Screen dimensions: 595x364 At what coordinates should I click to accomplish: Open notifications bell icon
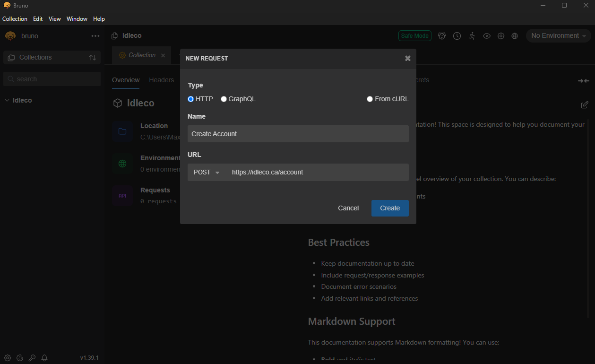[44, 358]
